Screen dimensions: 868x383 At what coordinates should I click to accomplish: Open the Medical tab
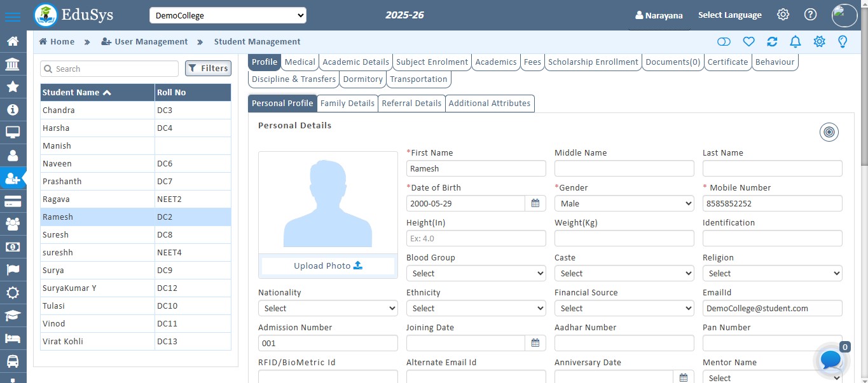click(x=299, y=62)
